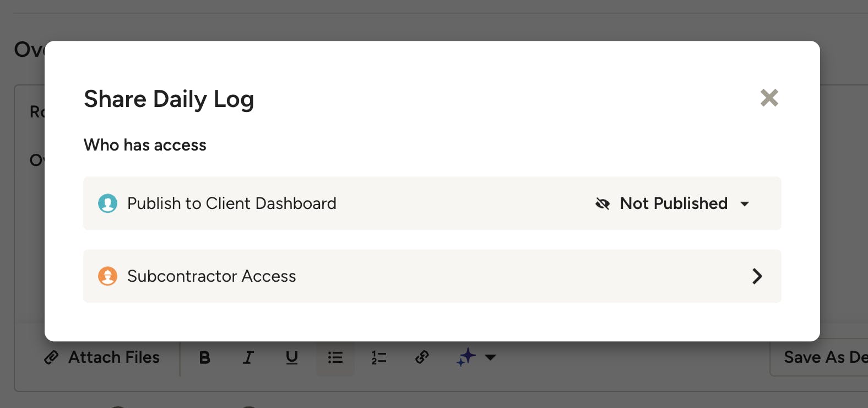Click the orange subcontractor avatar icon

[108, 276]
